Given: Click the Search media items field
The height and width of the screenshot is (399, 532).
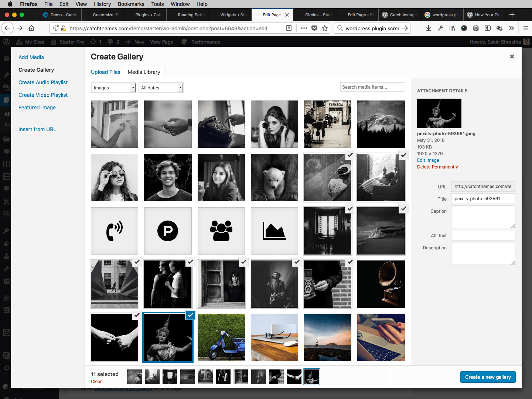Looking at the screenshot, I should point(372,87).
